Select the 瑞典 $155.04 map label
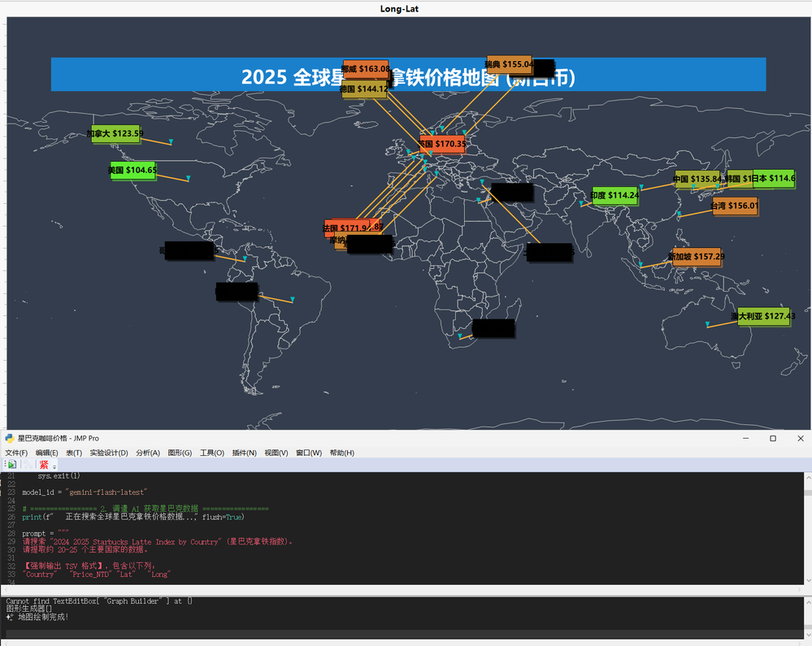Image resolution: width=812 pixels, height=646 pixels. 509,64
